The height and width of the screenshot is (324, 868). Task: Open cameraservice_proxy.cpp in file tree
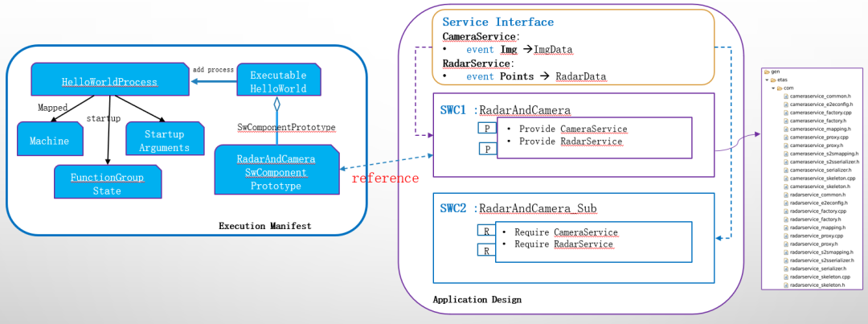[x=819, y=137]
